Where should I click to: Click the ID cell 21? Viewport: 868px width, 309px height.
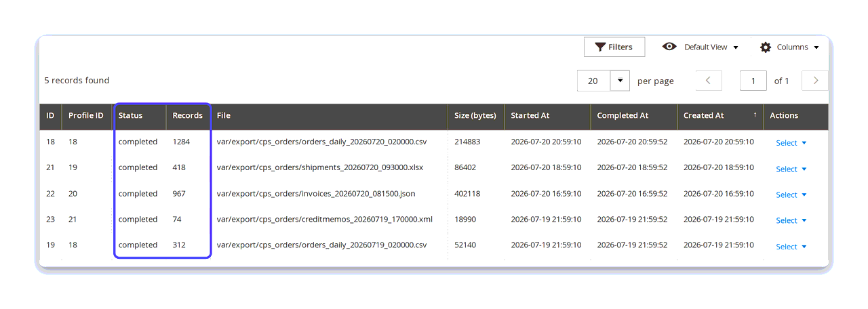click(x=50, y=167)
